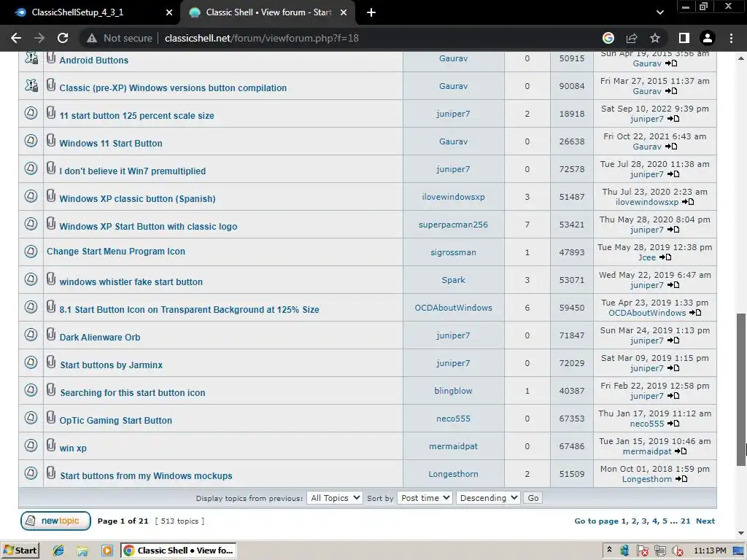The image size is (747, 560).
Task: Click attachment paperclip on Dark Alienware Orb row
Action: coord(51,334)
